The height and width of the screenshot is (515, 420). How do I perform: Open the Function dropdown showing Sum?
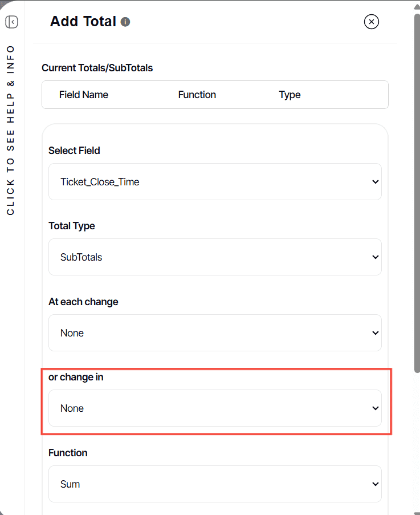[x=215, y=484]
